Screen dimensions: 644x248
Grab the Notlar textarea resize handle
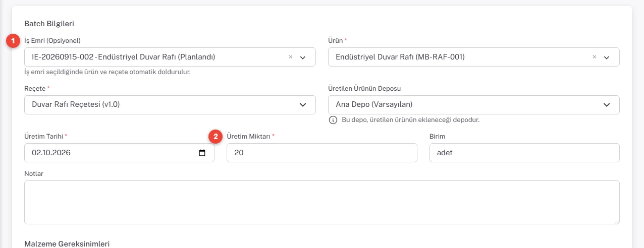click(616, 221)
